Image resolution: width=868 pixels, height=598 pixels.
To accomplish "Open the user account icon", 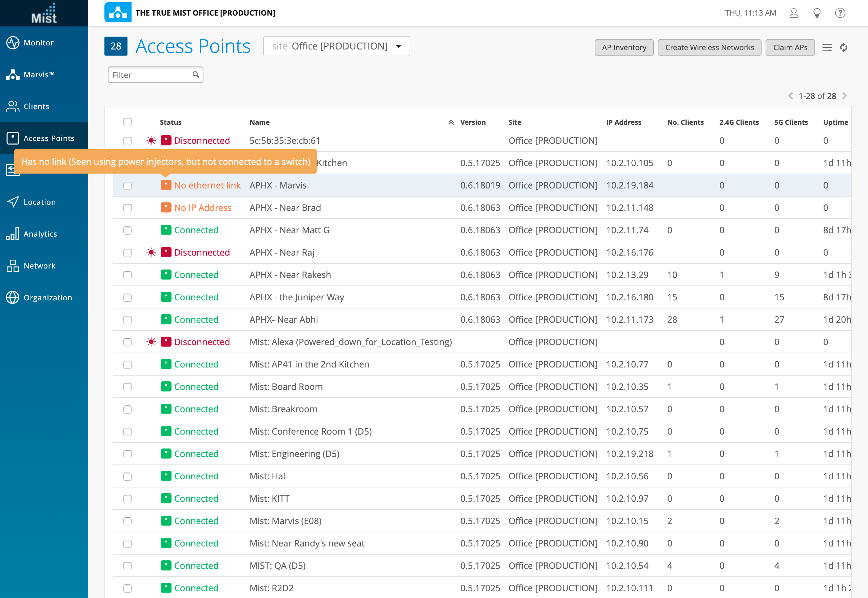I will [794, 13].
